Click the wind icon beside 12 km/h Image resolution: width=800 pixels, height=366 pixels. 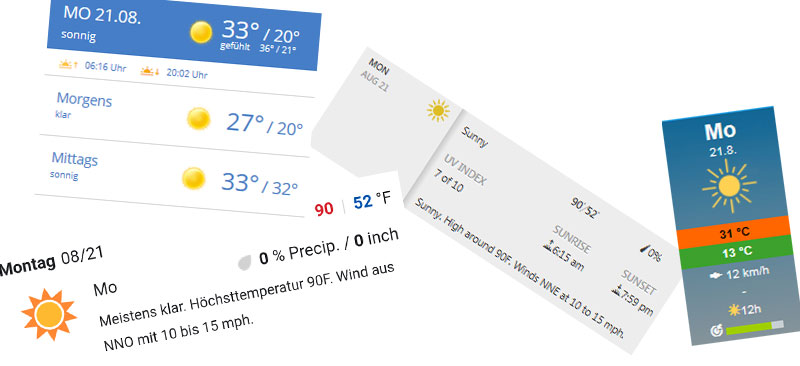pyautogui.click(x=715, y=275)
